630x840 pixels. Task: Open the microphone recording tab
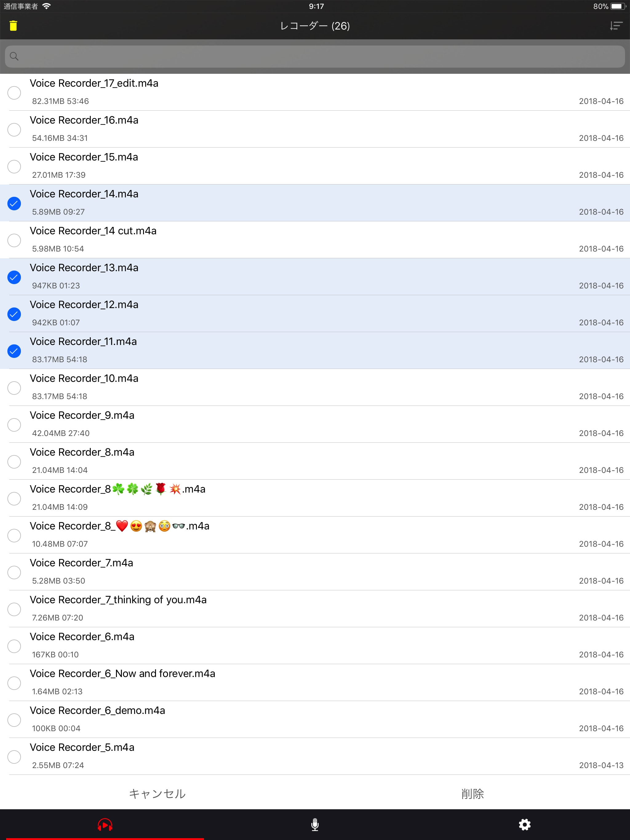[315, 824]
